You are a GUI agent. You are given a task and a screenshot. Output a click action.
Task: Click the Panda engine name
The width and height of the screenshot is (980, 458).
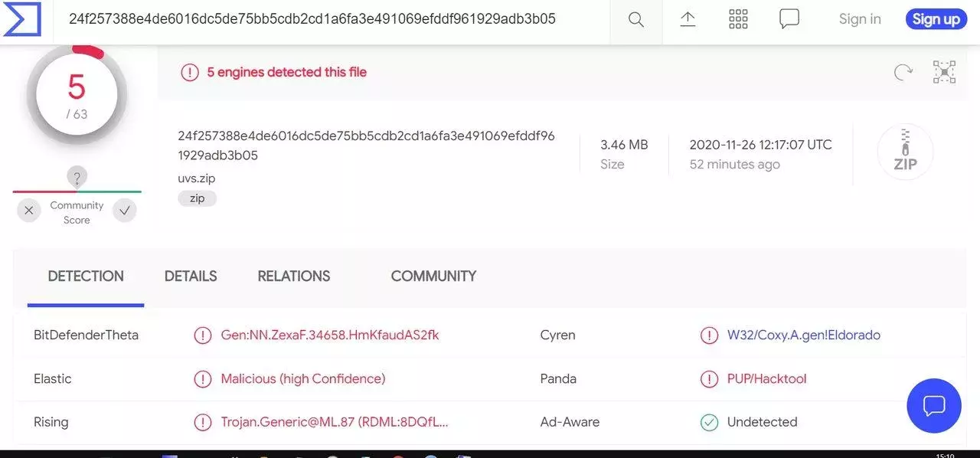click(558, 378)
